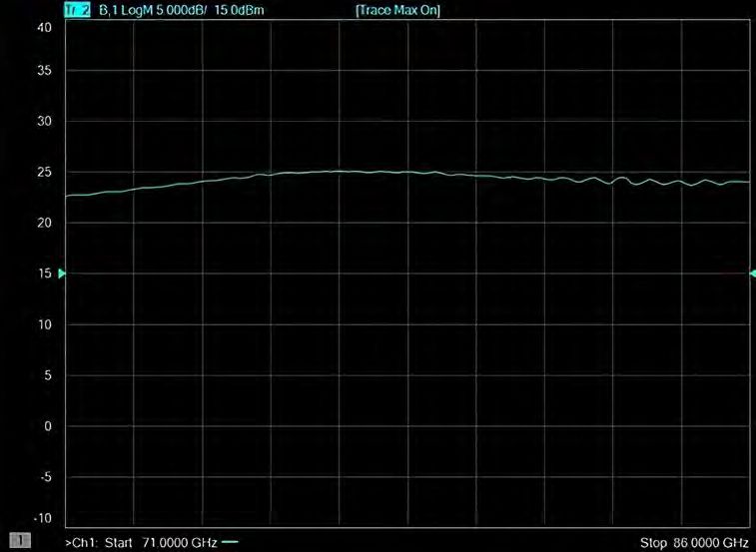Click the cyan trace legend line
Image resolution: width=756 pixels, height=552 pixels.
230,542
